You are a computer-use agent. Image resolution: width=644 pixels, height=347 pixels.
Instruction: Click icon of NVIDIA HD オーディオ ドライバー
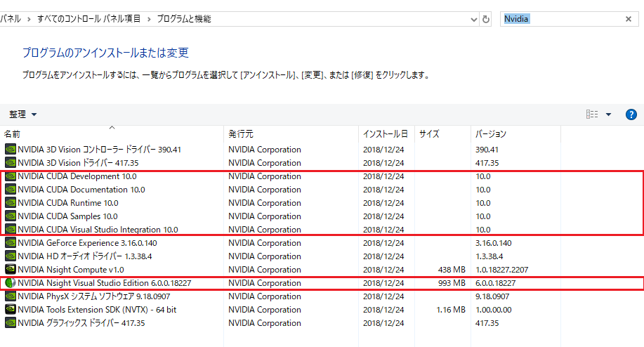tap(11, 256)
